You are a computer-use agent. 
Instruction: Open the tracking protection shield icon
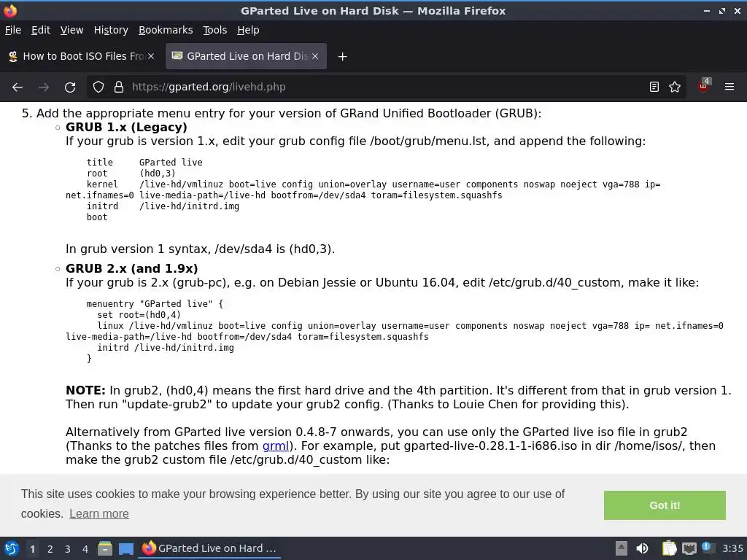pos(98,87)
